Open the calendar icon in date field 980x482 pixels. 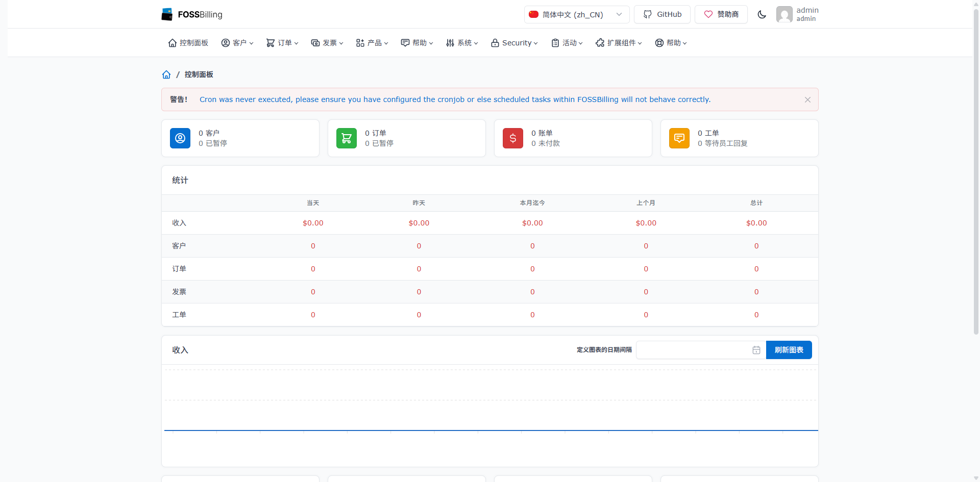pos(756,350)
